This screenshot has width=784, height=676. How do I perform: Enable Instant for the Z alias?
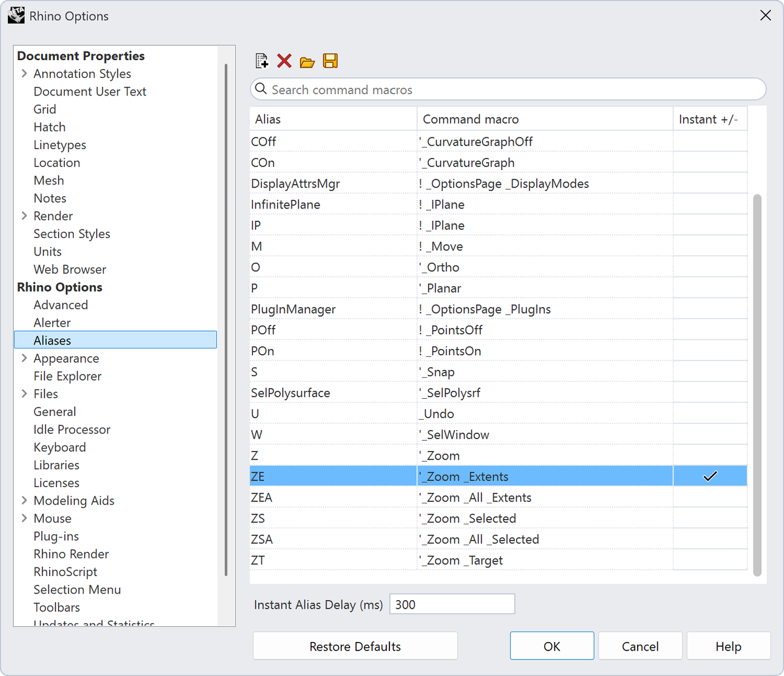coord(710,456)
